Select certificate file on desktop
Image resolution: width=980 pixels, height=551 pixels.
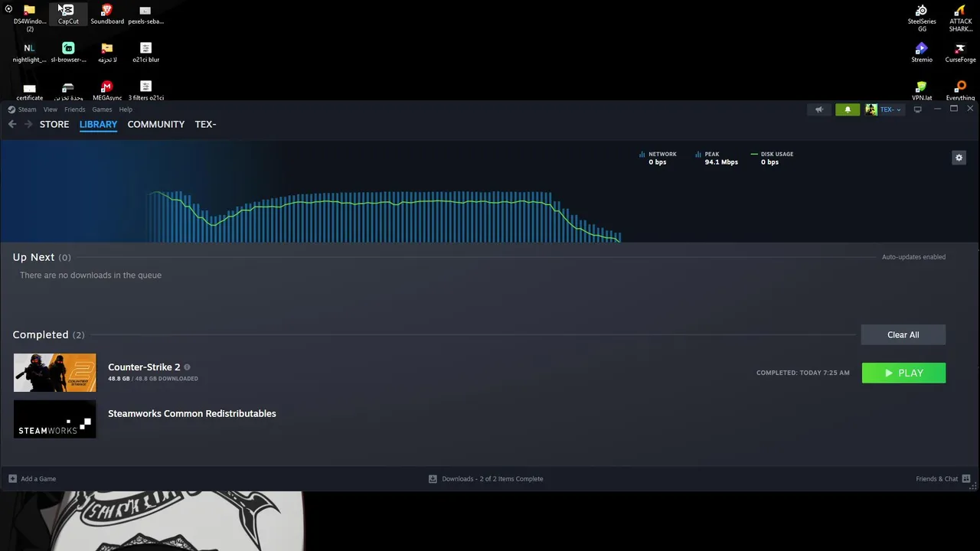click(29, 91)
